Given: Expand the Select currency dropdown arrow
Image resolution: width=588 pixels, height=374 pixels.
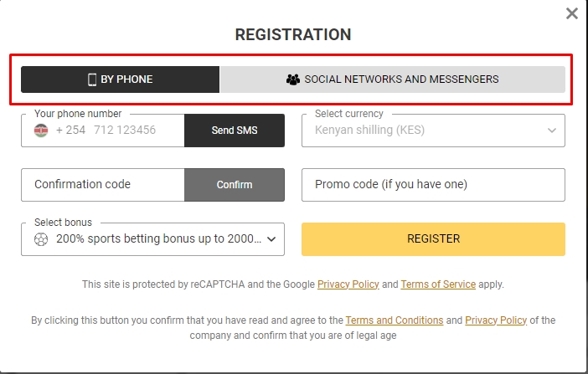Looking at the screenshot, I should pyautogui.click(x=552, y=131).
